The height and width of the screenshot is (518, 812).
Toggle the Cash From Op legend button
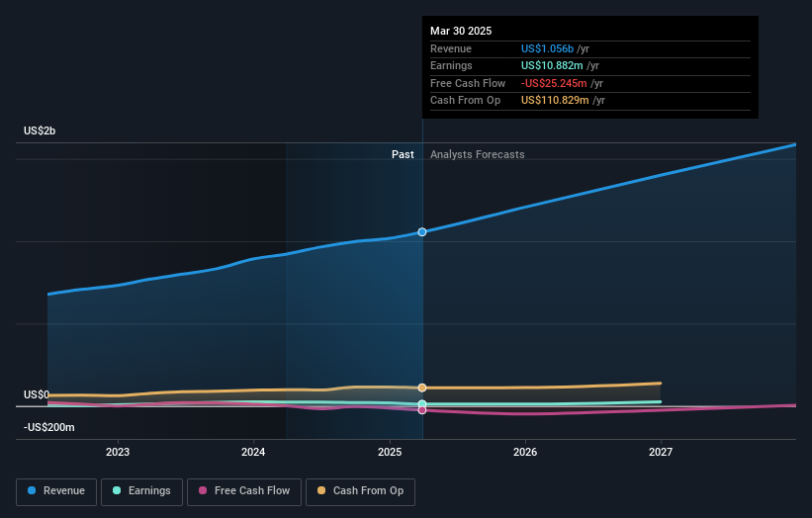360,491
